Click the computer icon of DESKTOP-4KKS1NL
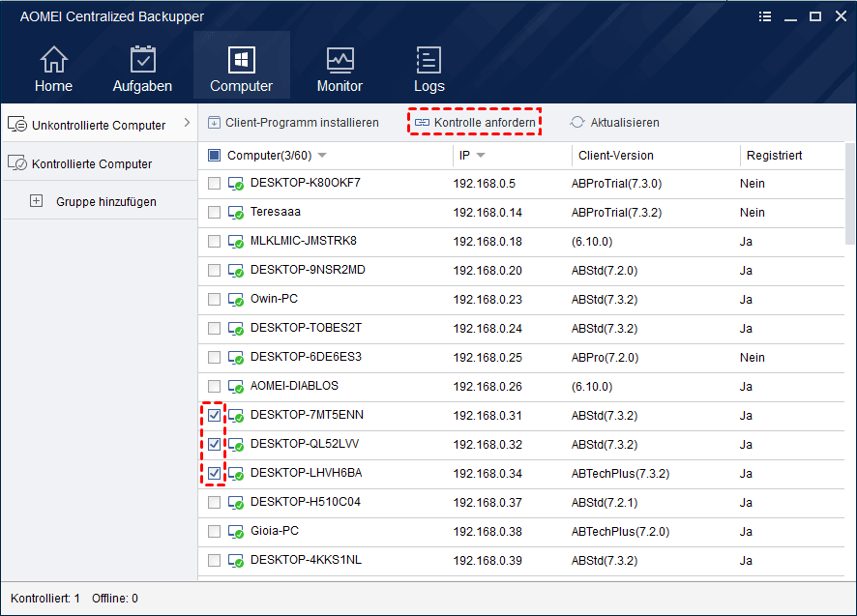This screenshot has height=616, width=857. [236, 560]
